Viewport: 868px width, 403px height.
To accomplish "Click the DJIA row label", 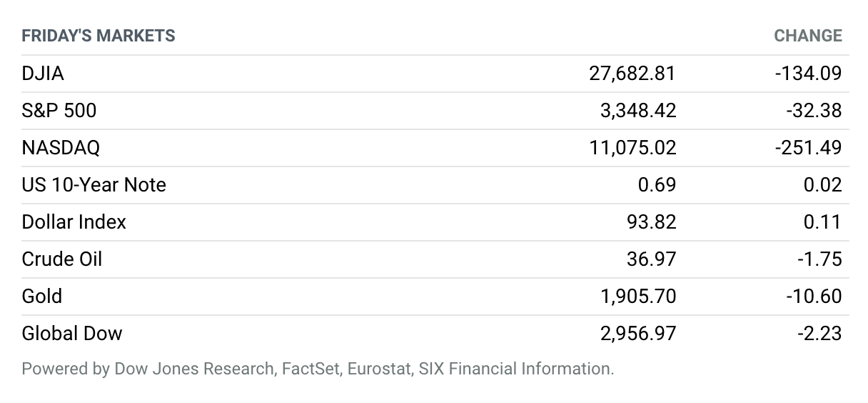I will (x=43, y=73).
